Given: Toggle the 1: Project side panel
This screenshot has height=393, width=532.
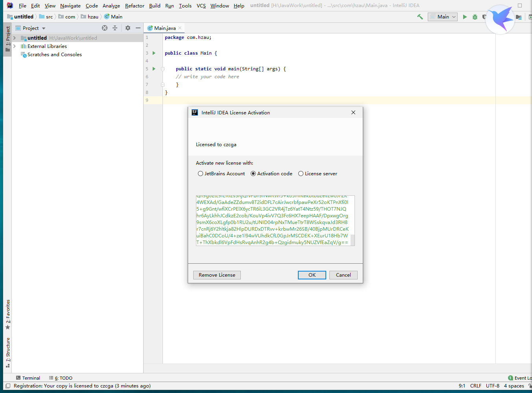Looking at the screenshot, I should click(8, 39).
